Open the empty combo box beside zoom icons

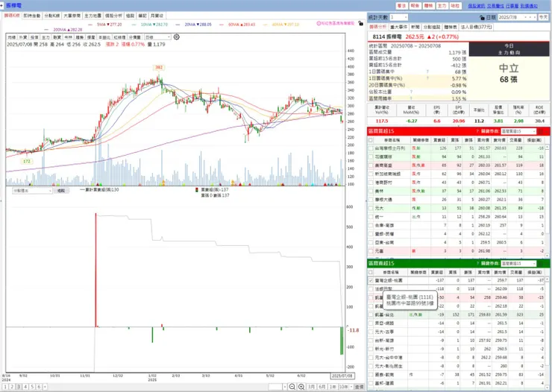[277, 387]
